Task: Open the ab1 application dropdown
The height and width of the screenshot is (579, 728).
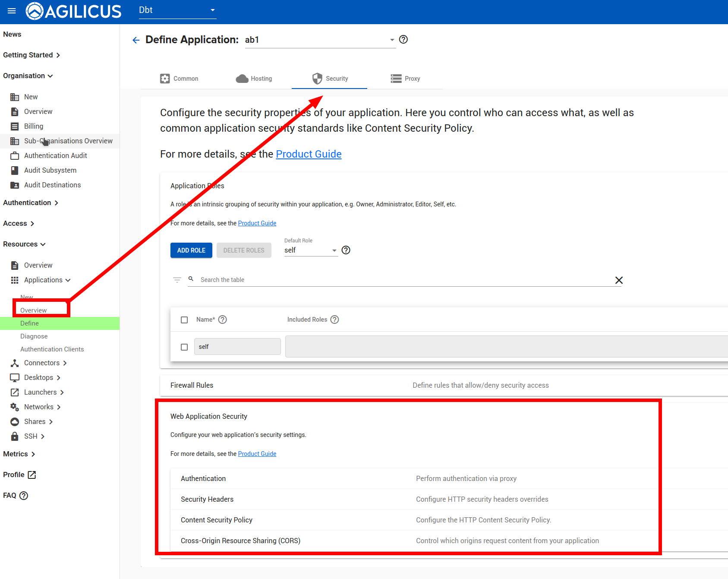Action: tap(320, 40)
